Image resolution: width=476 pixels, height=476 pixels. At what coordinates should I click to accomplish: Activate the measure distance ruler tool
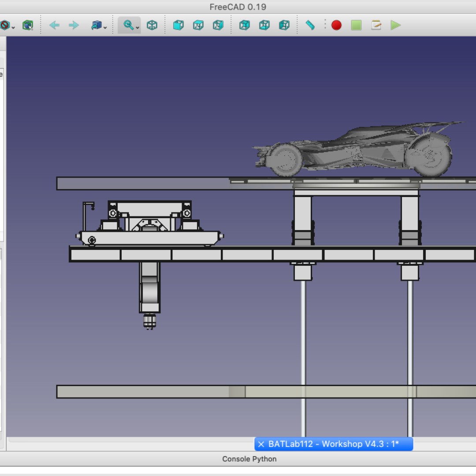point(310,25)
